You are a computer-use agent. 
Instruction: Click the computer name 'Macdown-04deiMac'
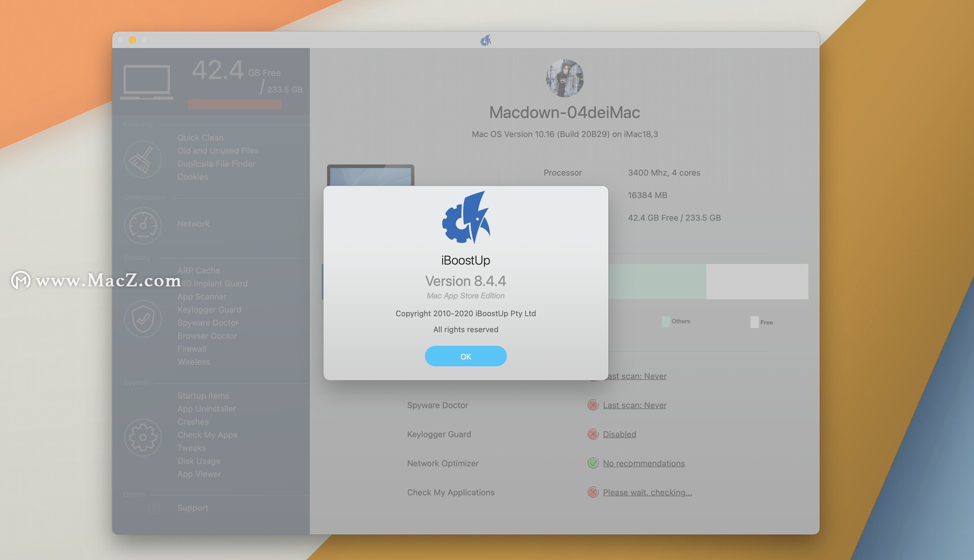click(564, 112)
